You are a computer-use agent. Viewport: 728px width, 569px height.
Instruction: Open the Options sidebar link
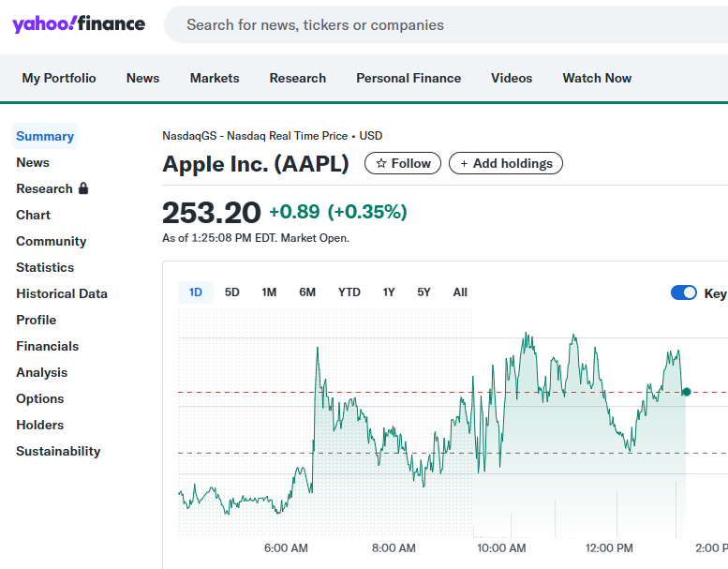(x=40, y=398)
